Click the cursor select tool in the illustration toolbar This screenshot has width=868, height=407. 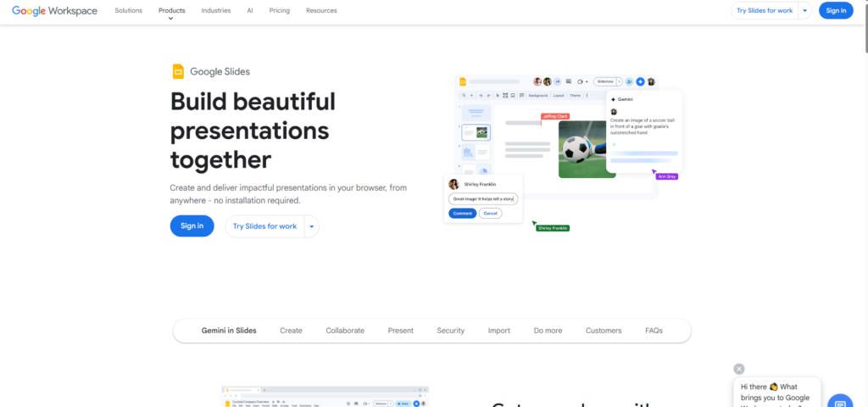(x=498, y=95)
